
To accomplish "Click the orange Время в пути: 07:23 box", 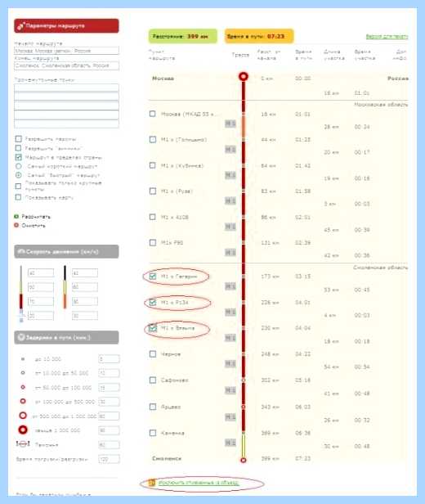I will pos(259,36).
